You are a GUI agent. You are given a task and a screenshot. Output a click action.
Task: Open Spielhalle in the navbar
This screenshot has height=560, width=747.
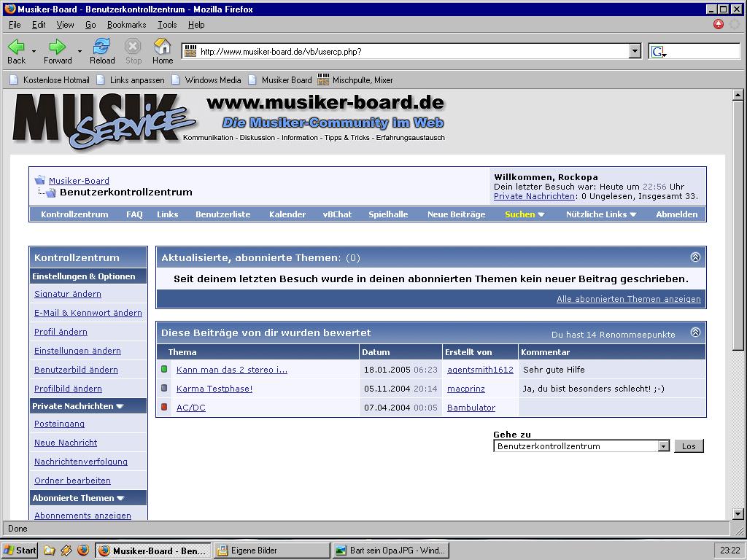(x=388, y=214)
